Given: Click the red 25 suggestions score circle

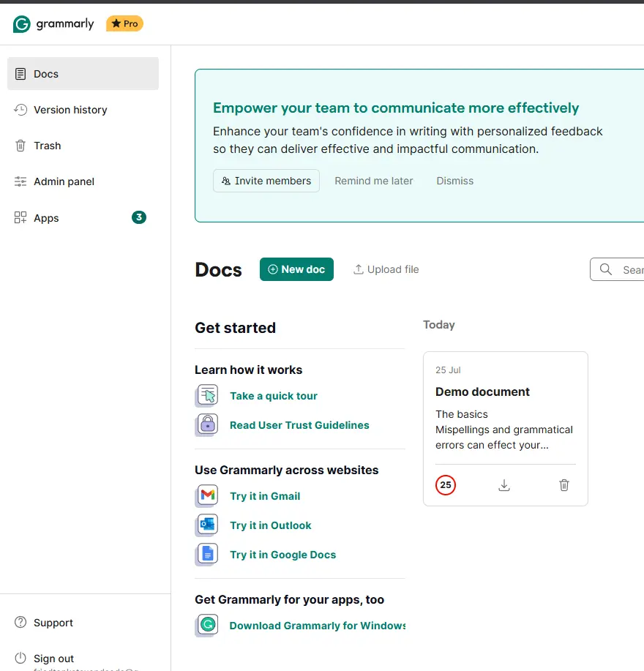Looking at the screenshot, I should click(446, 485).
